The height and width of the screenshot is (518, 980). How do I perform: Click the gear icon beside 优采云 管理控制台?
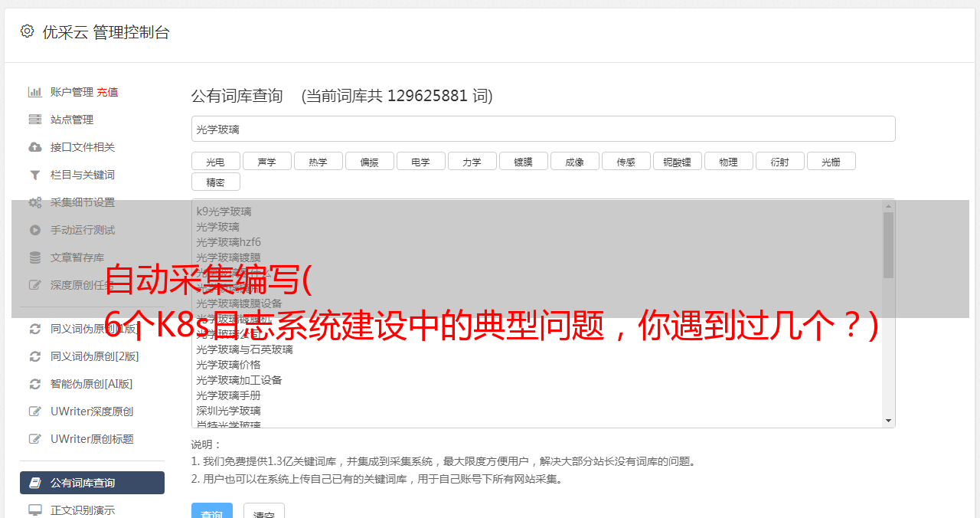pos(27,31)
